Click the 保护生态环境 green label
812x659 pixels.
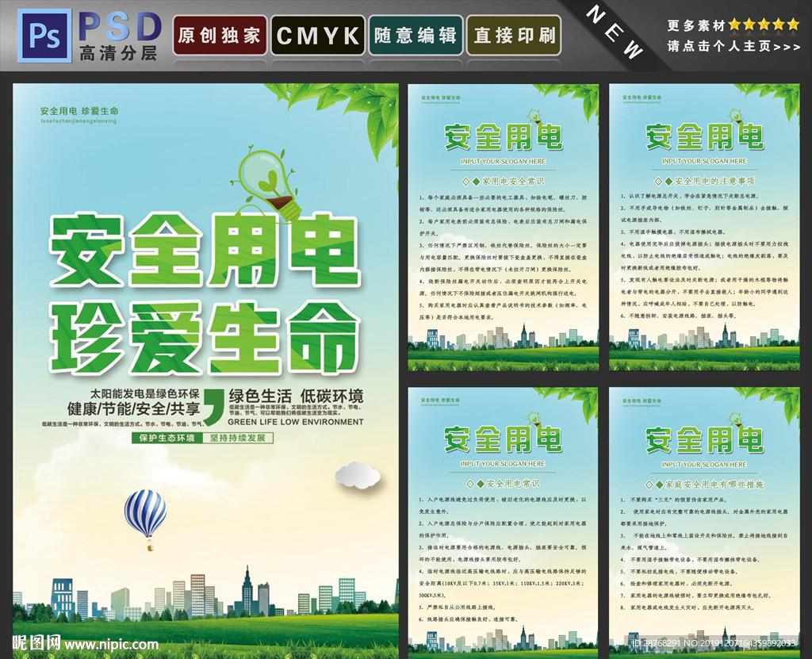click(x=167, y=438)
